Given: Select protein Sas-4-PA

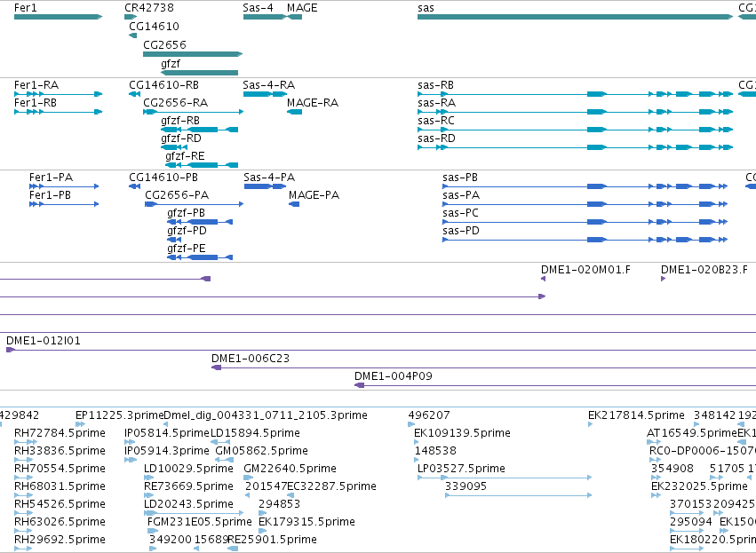Looking at the screenshot, I should click(x=266, y=186).
